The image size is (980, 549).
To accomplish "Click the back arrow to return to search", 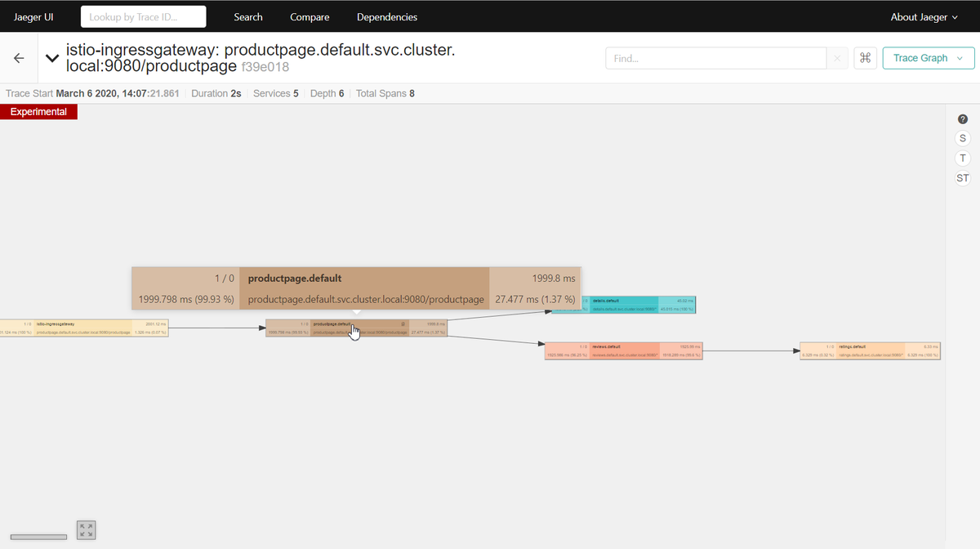I will click(19, 58).
